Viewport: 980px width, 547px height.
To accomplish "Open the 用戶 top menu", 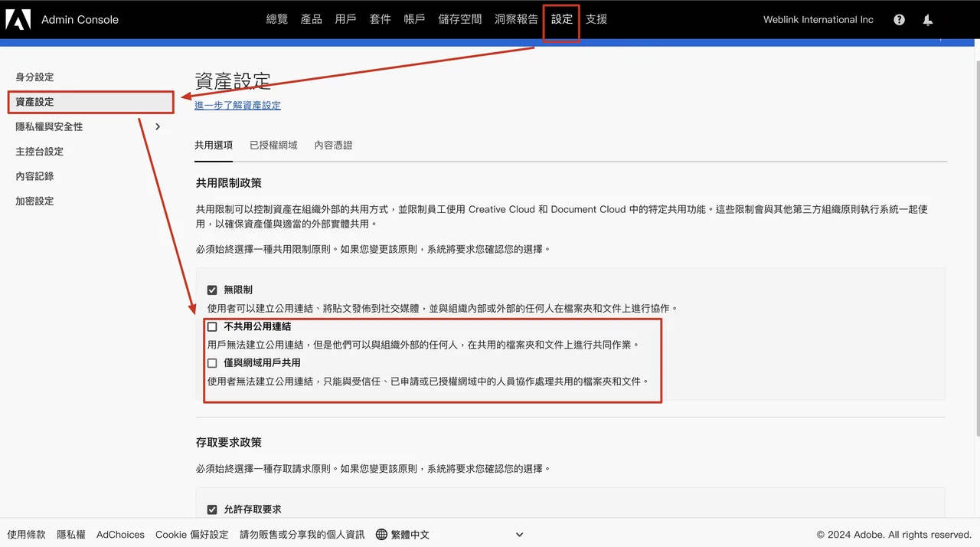I will point(346,19).
